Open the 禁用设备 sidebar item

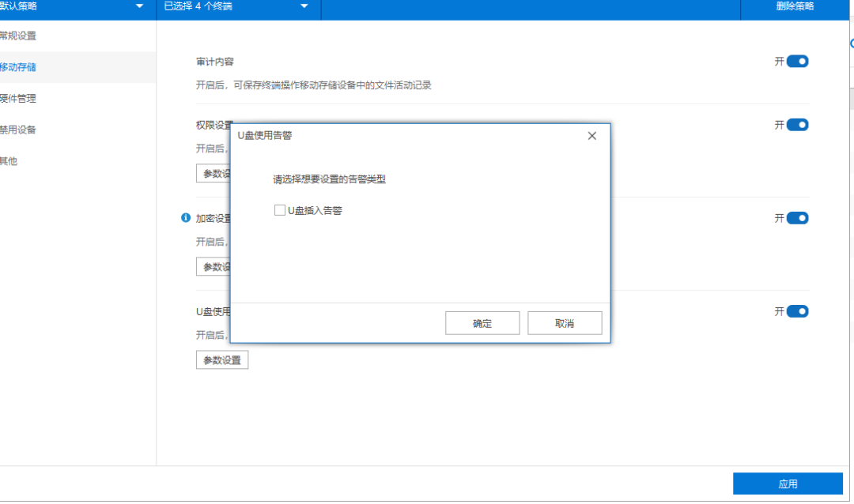(x=20, y=130)
